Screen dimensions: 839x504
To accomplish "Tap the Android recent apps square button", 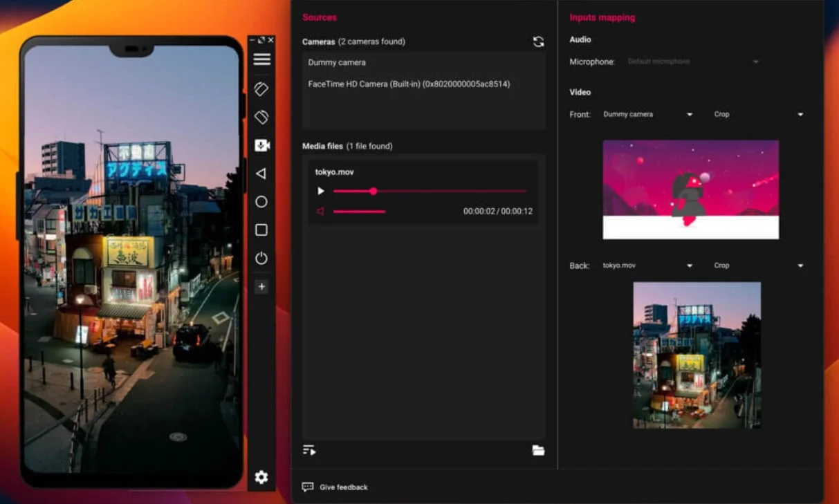I will 261,230.
